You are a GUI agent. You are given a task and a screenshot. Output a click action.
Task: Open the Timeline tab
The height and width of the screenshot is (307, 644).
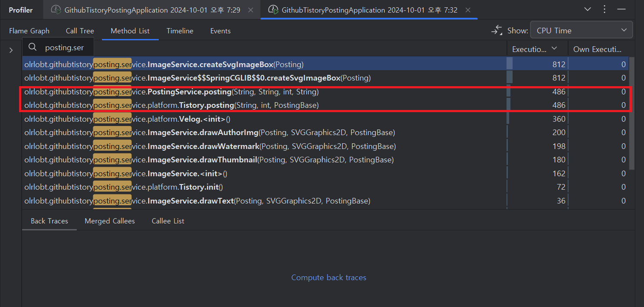[x=180, y=31]
